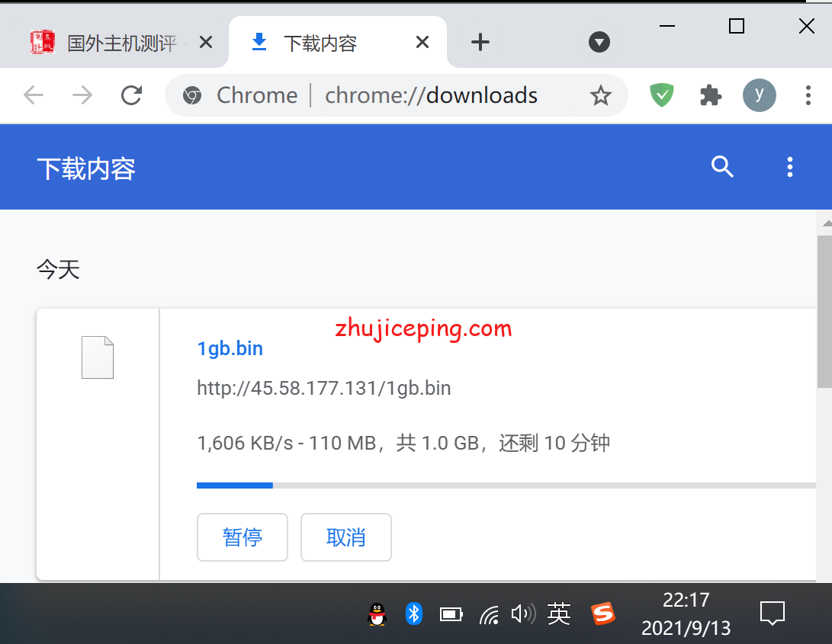This screenshot has height=644, width=832.
Task: Click the reload page icon
Action: click(x=132, y=95)
